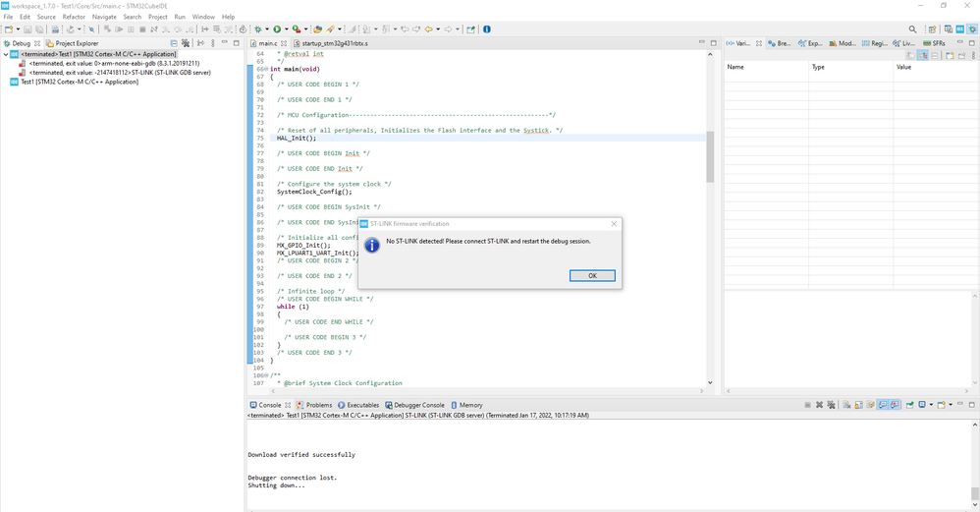Screen dimensions: 980x512
Task: Open the Navigate menu
Action: point(104,17)
